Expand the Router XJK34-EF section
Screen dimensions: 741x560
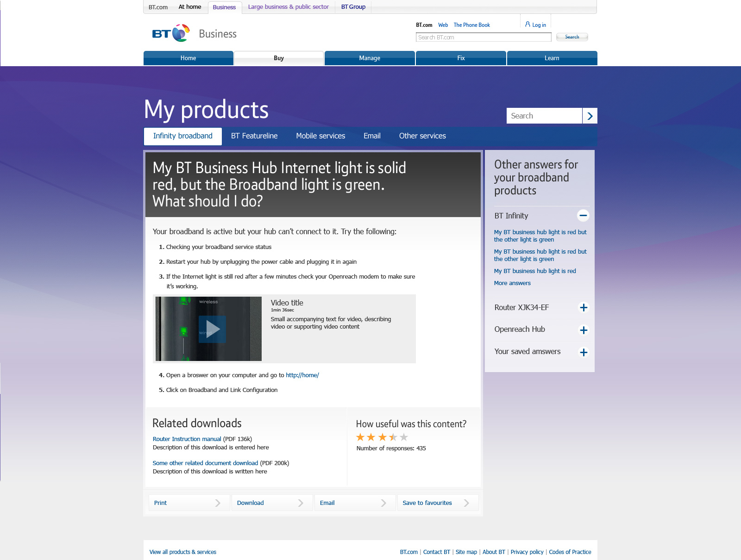click(x=584, y=307)
